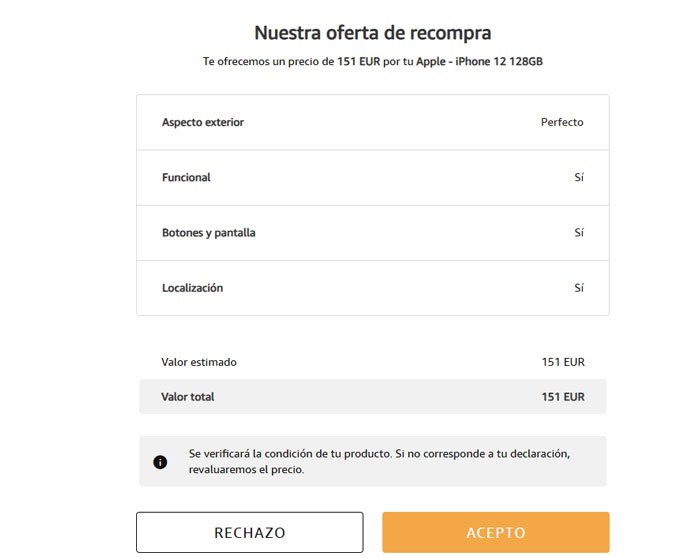Select the 151 EUR amount for Valor total
This screenshot has width=700, height=558.
tap(563, 397)
